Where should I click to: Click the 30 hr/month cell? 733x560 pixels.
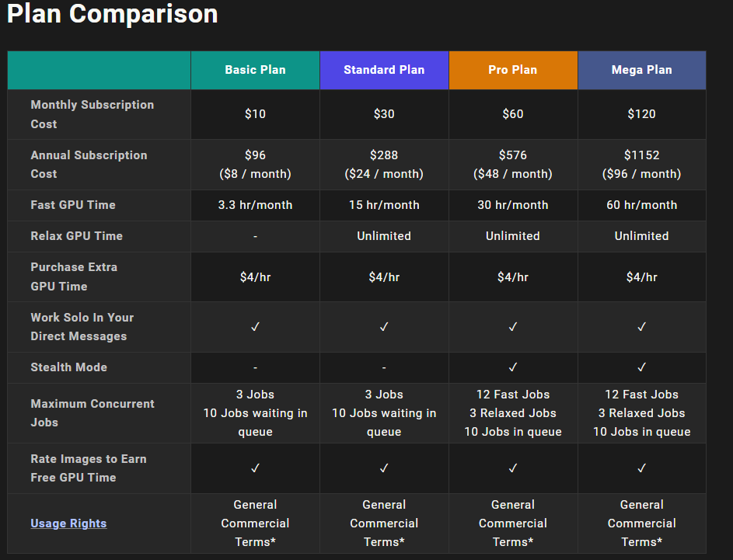(513, 205)
